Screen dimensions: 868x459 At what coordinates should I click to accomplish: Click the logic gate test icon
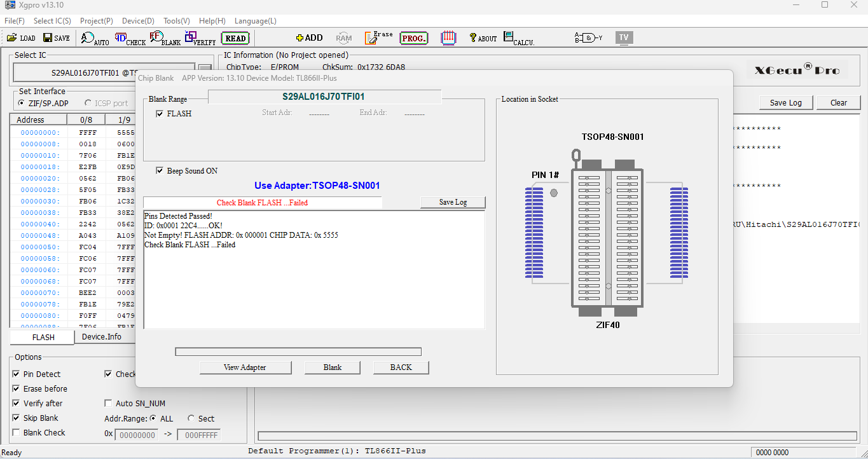588,38
